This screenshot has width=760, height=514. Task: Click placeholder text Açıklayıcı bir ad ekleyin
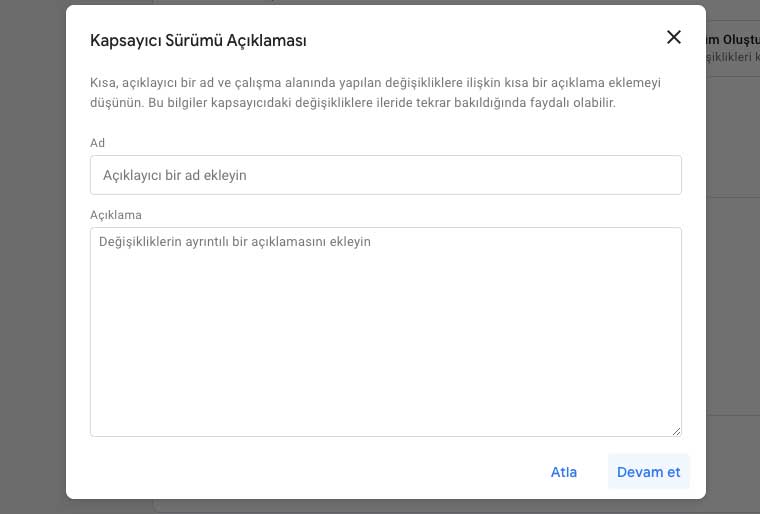174,175
